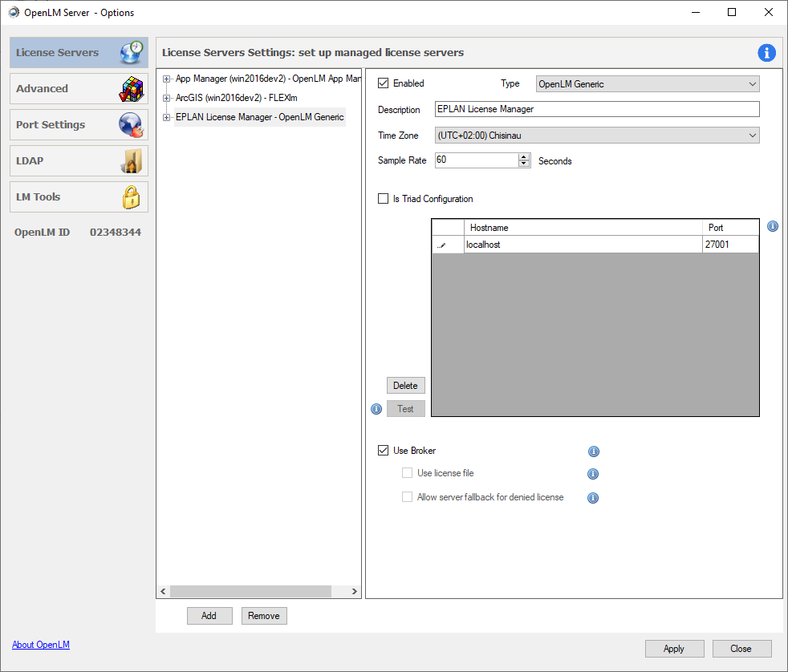Expand the ArcGIS (win2016dev2) tree node
This screenshot has width=788, height=672.
click(x=167, y=98)
